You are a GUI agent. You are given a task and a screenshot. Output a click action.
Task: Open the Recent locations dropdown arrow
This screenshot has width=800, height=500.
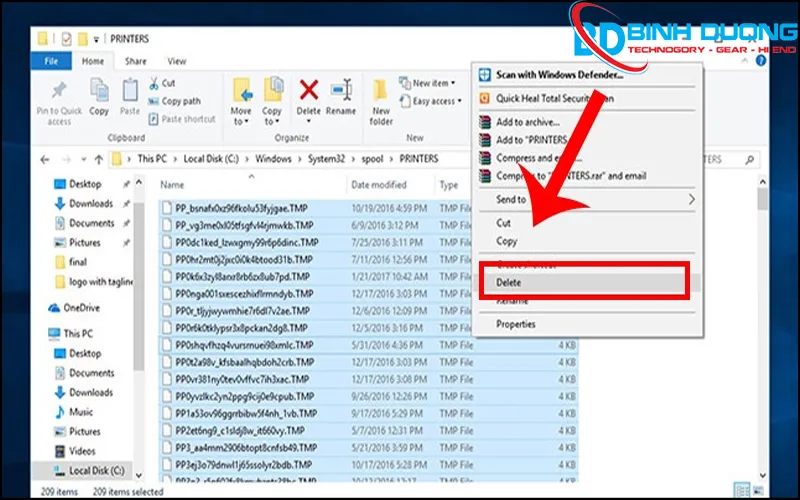(x=83, y=160)
